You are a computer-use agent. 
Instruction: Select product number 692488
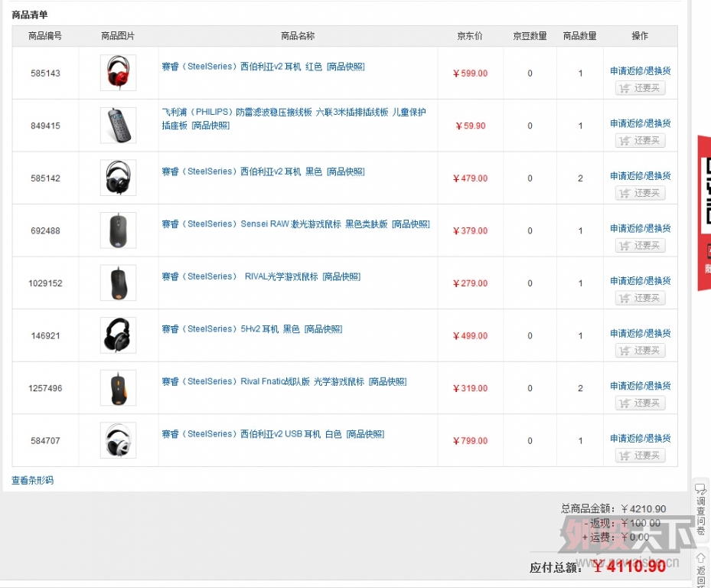pos(45,231)
